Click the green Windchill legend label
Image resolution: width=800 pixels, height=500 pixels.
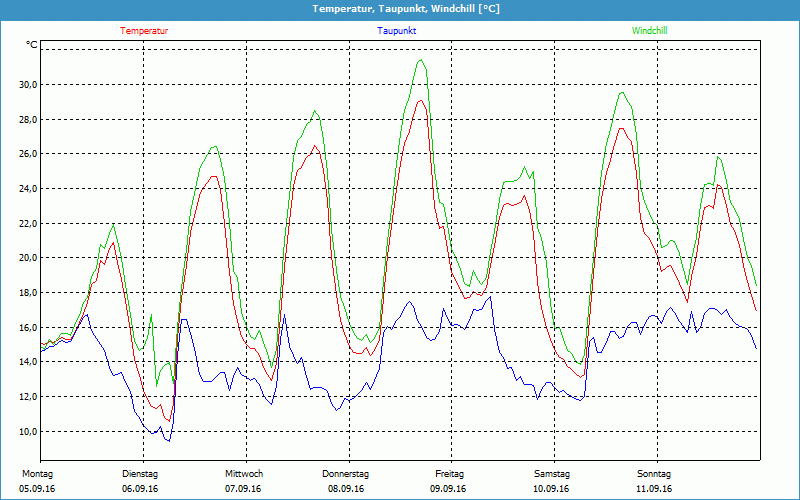(649, 31)
